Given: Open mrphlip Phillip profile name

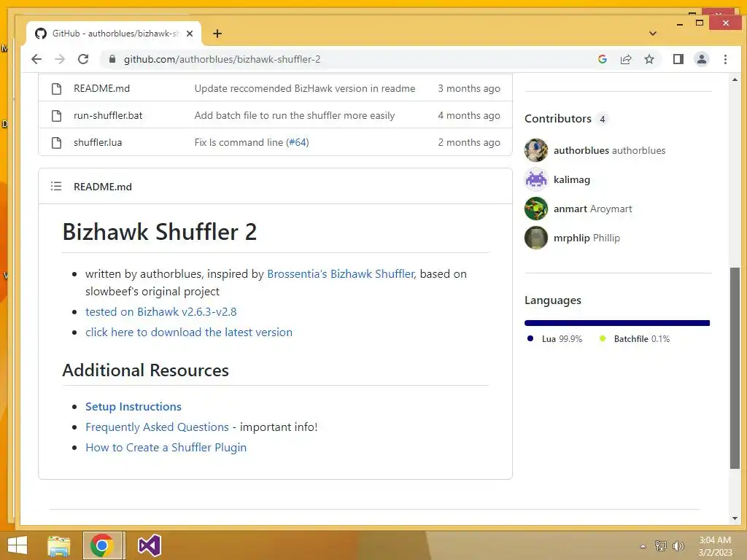Looking at the screenshot, I should coord(587,238).
